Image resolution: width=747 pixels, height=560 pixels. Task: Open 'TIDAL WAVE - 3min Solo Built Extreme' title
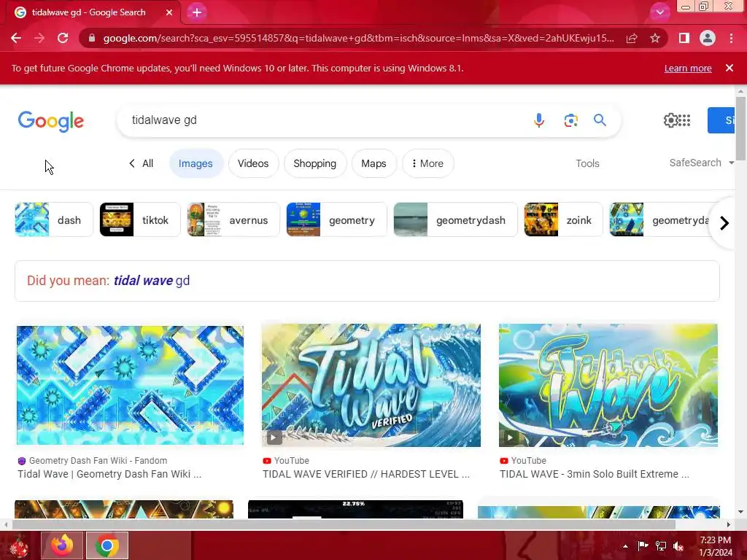pyautogui.click(x=594, y=474)
